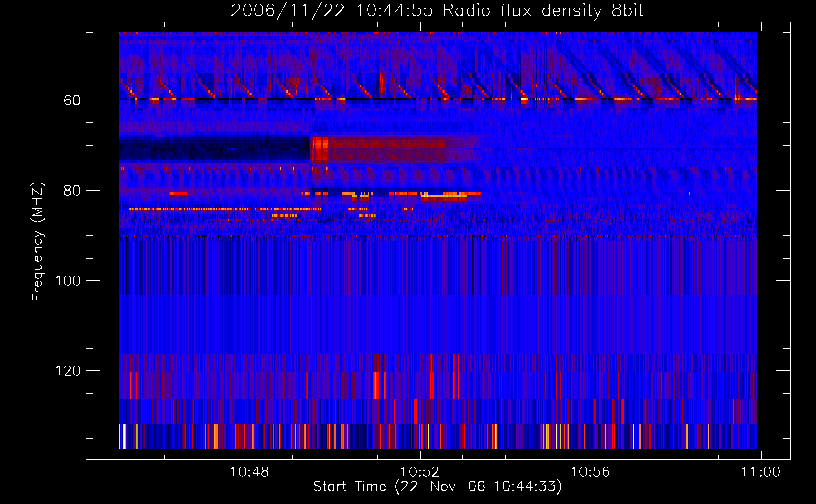Image resolution: width=816 pixels, height=504 pixels.
Task: Click the '80' frequency tick label
Action: click(x=72, y=191)
